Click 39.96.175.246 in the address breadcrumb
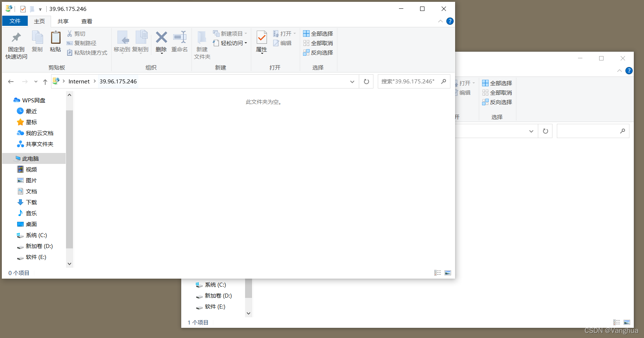The height and width of the screenshot is (338, 644). pyautogui.click(x=118, y=82)
